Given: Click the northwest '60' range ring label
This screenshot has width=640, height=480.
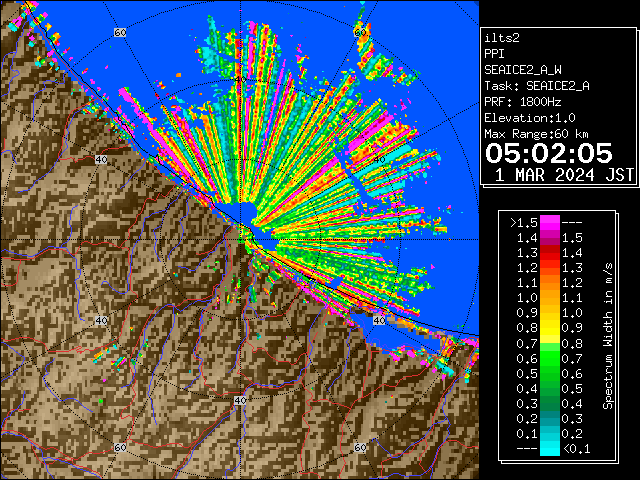Looking at the screenshot, I should (x=120, y=32).
